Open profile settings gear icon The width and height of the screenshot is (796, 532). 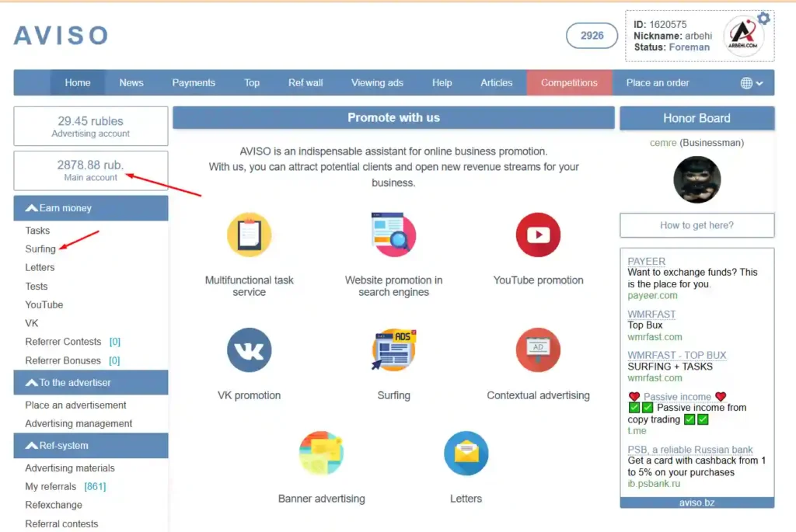click(x=763, y=19)
